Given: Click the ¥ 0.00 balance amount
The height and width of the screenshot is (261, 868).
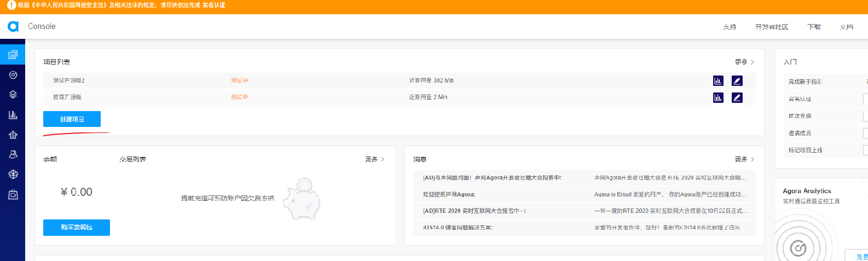Looking at the screenshot, I should [76, 192].
